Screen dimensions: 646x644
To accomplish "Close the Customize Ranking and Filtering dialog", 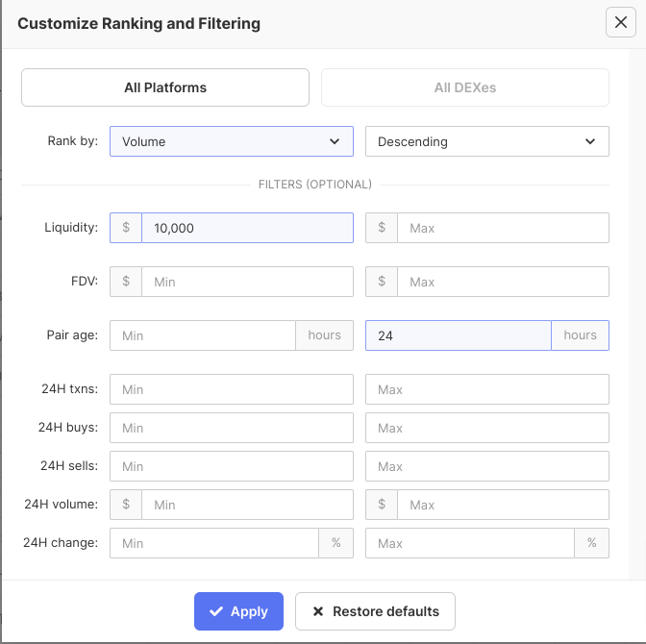I will click(620, 22).
